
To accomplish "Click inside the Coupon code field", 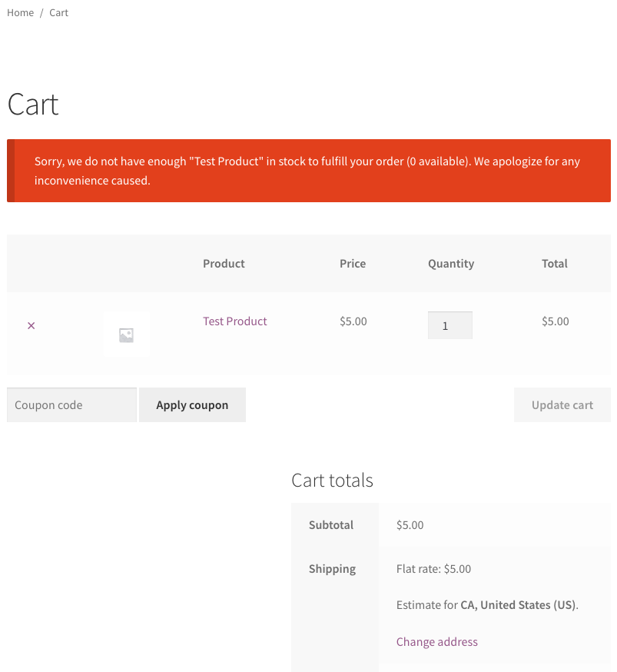I will (x=71, y=404).
